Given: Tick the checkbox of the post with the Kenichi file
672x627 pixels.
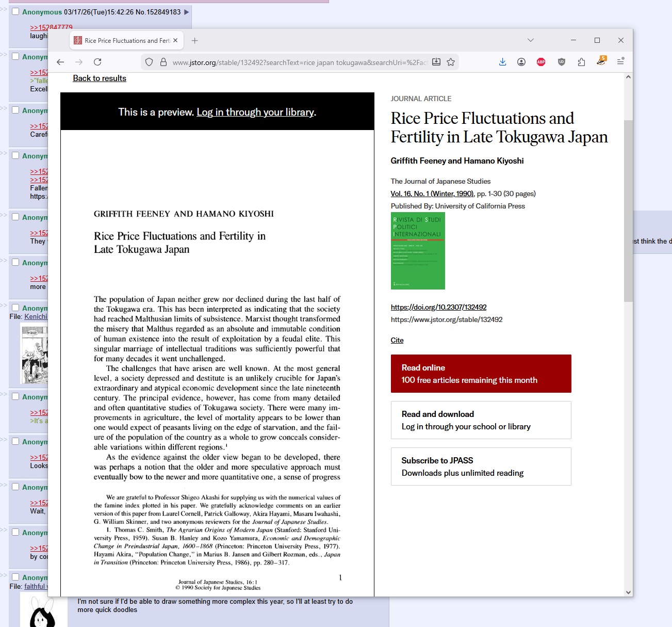Looking at the screenshot, I should 15,308.
